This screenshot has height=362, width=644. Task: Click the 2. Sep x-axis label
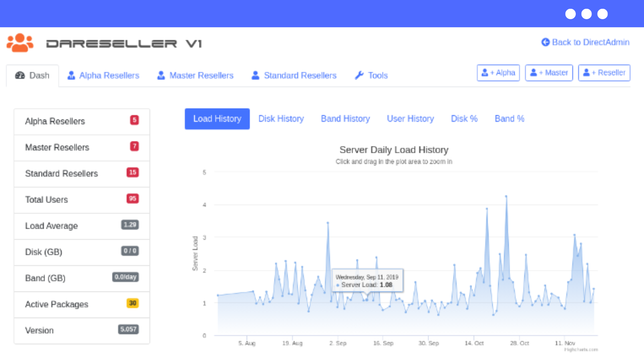tap(338, 343)
